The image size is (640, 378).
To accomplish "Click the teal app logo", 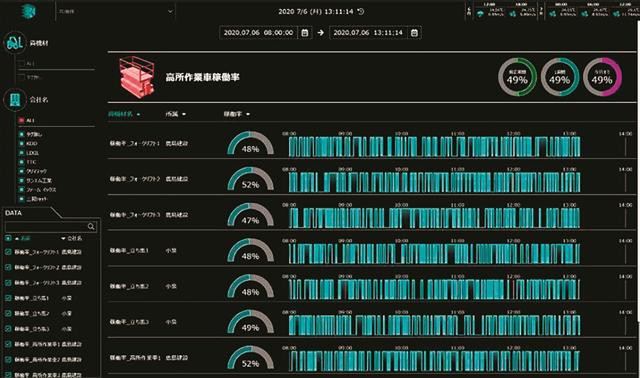I will click(29, 11).
